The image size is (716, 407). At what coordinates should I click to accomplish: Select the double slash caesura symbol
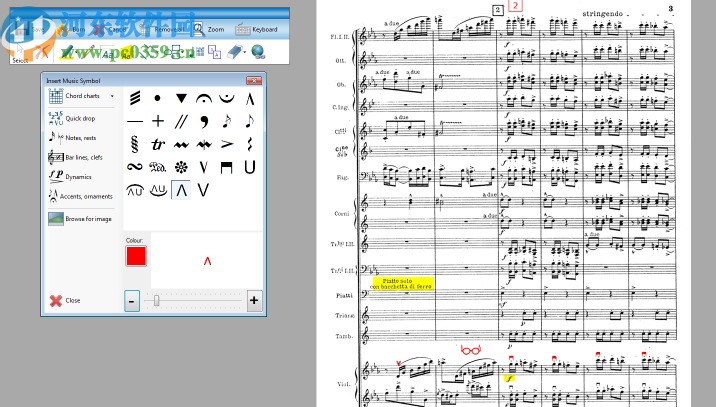tap(181, 121)
